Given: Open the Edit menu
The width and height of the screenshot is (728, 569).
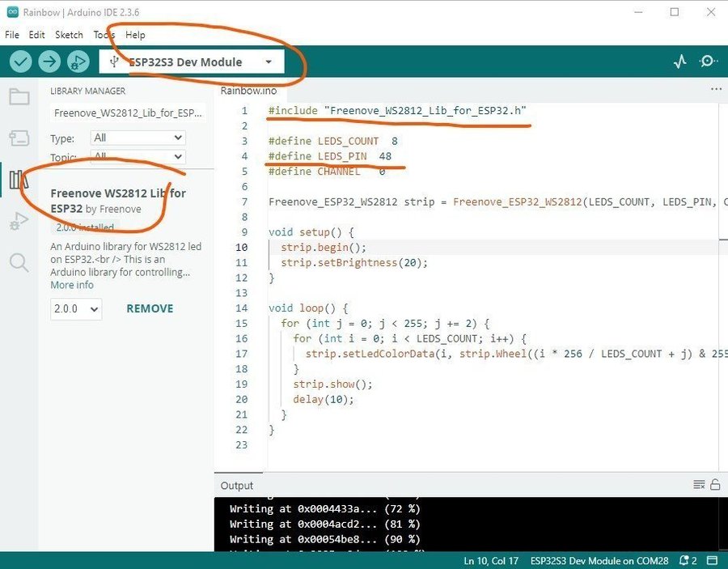Looking at the screenshot, I should pos(36,35).
